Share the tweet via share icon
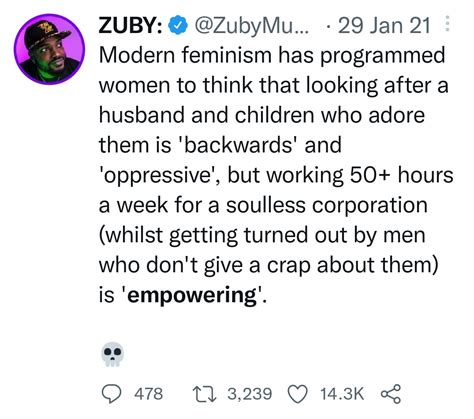The height and width of the screenshot is (419, 474). (x=390, y=394)
